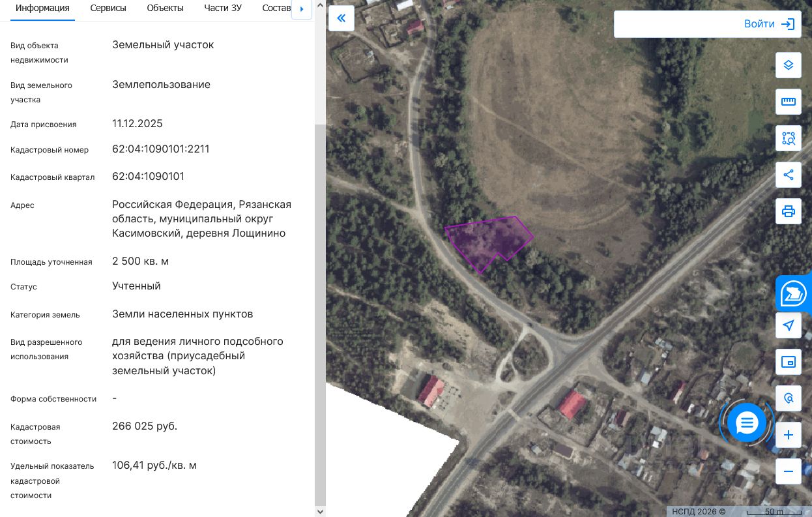Click the Статус label
The width and height of the screenshot is (812, 517).
23,287
